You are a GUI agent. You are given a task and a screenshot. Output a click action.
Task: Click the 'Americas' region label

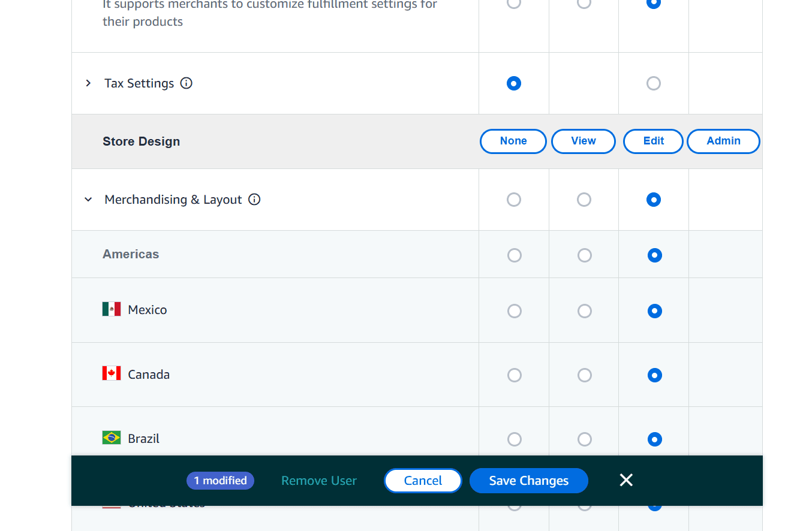click(x=131, y=254)
